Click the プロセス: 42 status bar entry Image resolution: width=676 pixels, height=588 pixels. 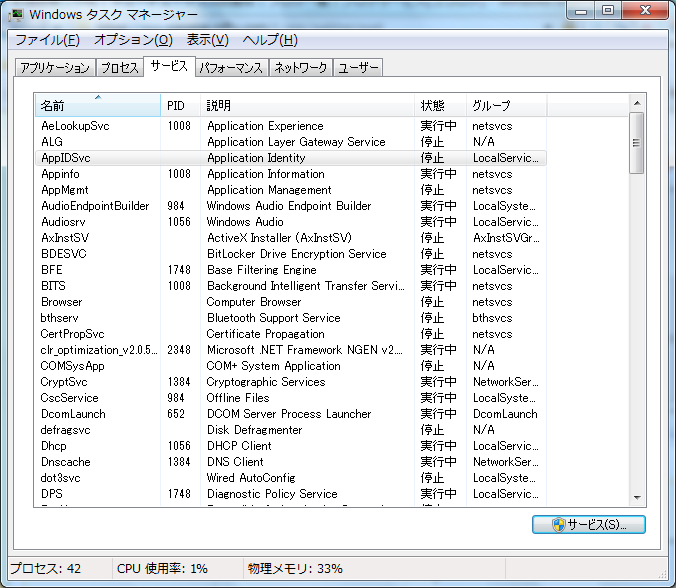[x=46, y=569]
